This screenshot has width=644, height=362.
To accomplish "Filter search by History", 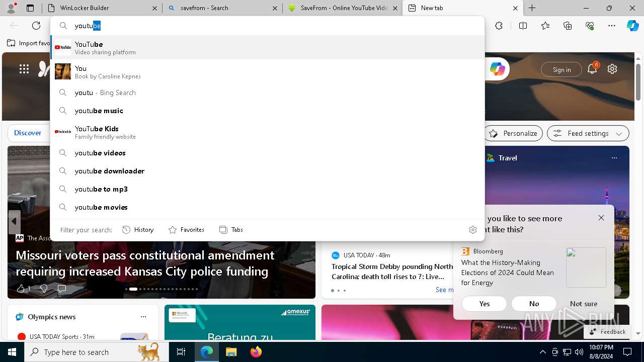I will tap(138, 230).
